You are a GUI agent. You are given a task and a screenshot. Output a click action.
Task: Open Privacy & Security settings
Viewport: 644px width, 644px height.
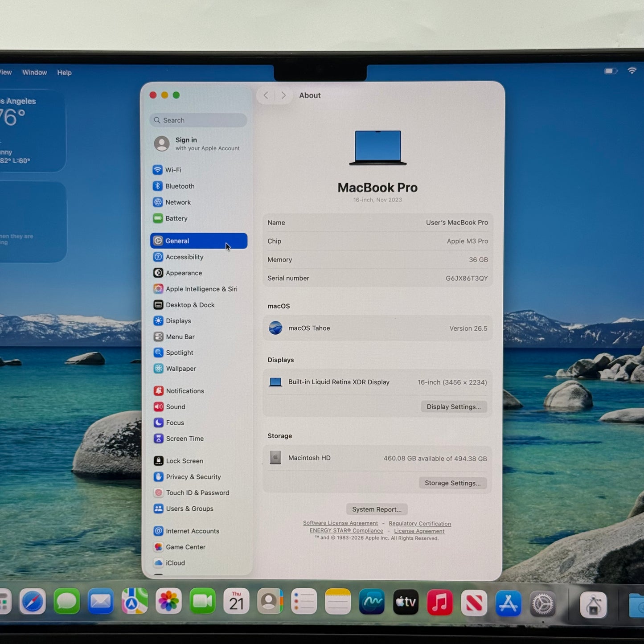pyautogui.click(x=198, y=477)
